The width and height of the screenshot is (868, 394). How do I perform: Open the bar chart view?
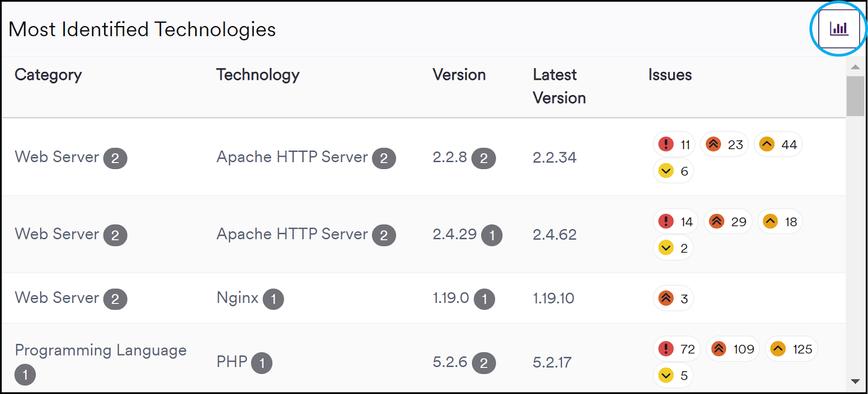pyautogui.click(x=838, y=28)
